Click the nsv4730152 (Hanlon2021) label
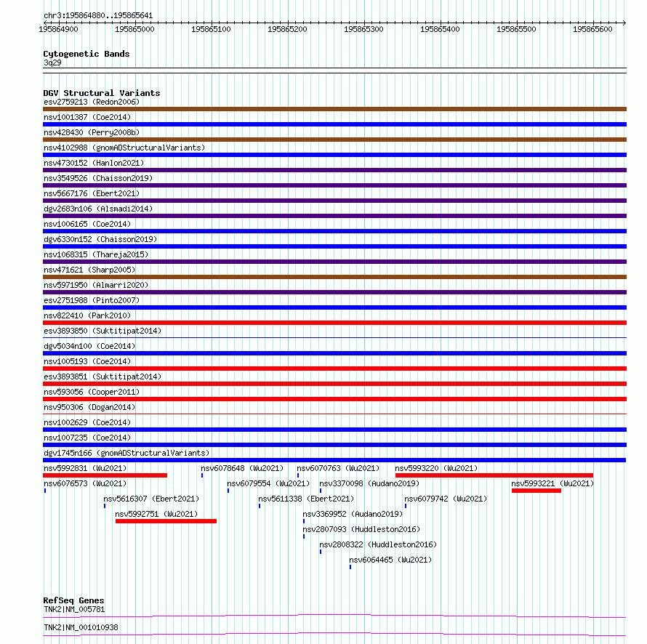Image resolution: width=647 pixels, height=644 pixels. tap(94, 163)
